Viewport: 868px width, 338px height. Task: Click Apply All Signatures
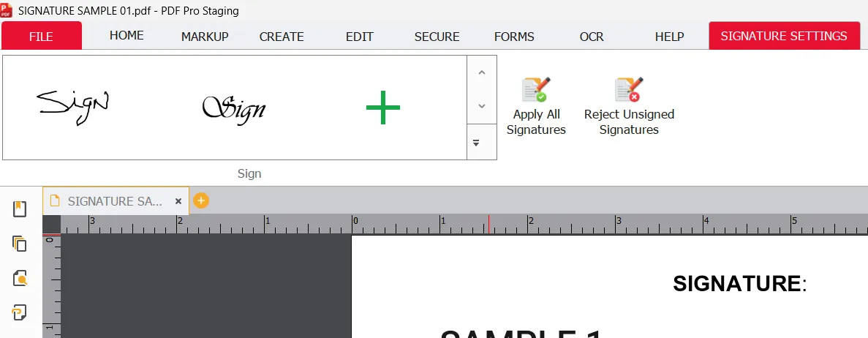tap(536, 106)
